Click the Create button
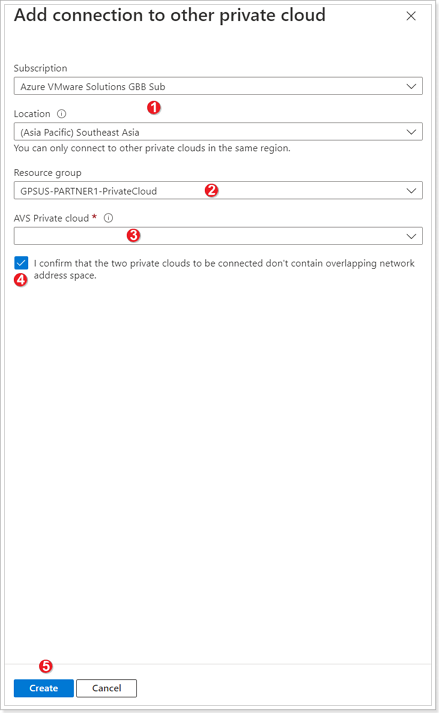Image resolution: width=439 pixels, height=713 pixels. click(x=44, y=688)
